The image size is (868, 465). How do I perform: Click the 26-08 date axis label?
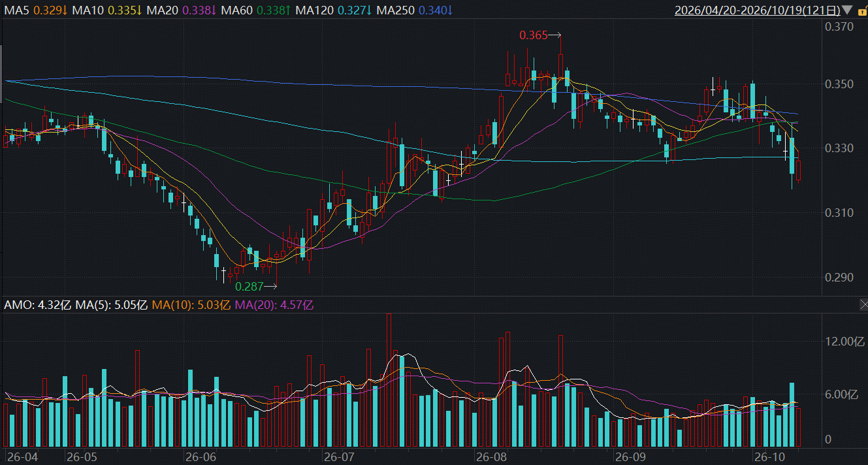pyautogui.click(x=492, y=456)
